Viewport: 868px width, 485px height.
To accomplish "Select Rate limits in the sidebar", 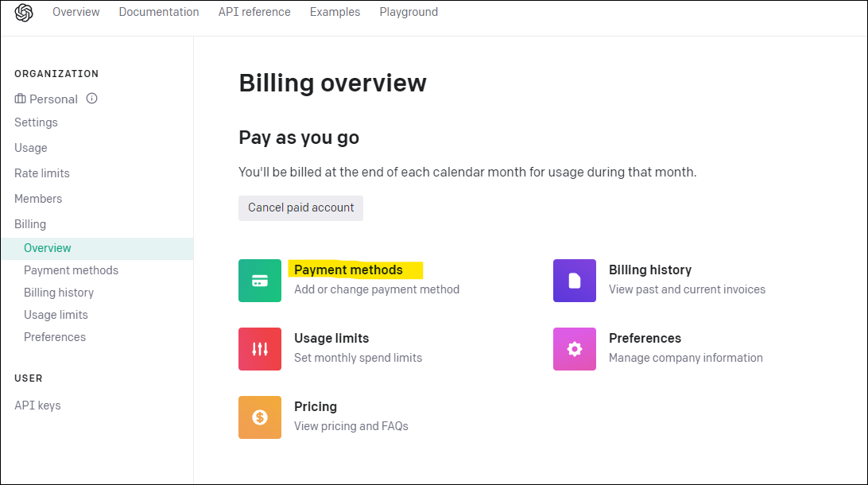I will click(x=42, y=173).
